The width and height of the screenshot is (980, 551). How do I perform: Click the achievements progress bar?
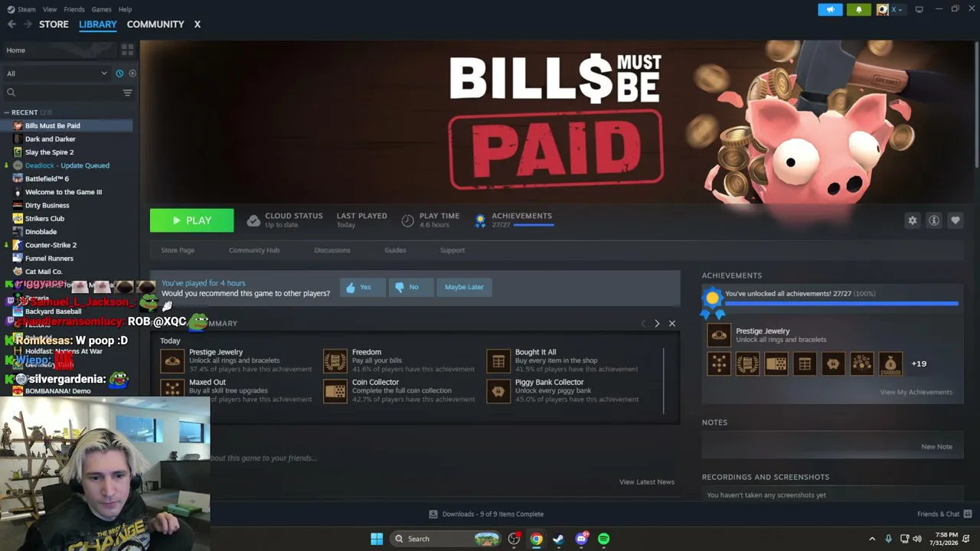[841, 304]
